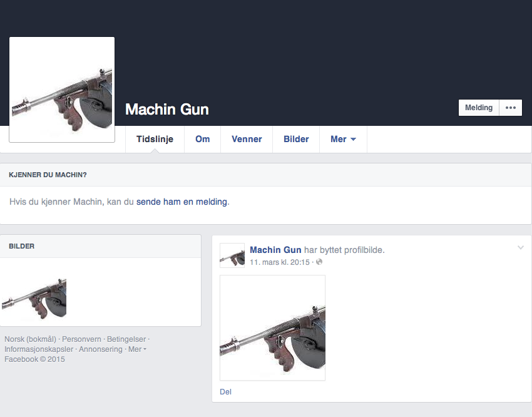Expand the Mer dropdown in profile tabs
This screenshot has width=532, height=417.
(x=343, y=139)
